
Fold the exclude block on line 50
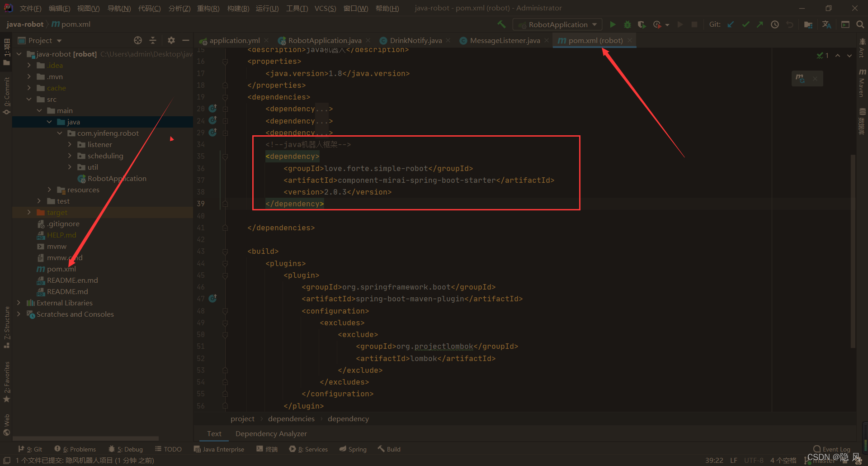225,334
